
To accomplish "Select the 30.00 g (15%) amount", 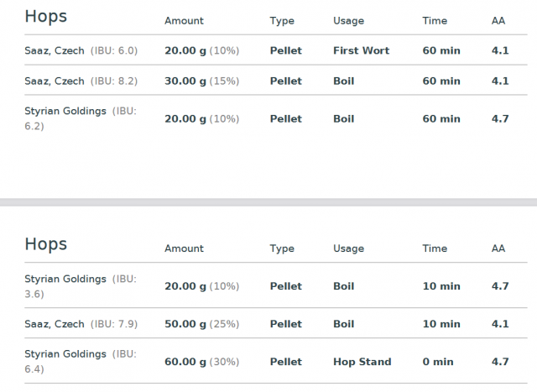I will point(201,81).
